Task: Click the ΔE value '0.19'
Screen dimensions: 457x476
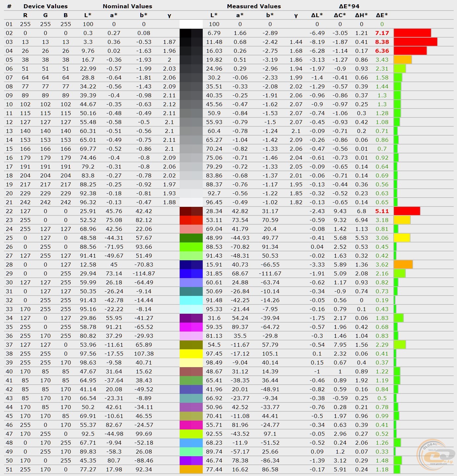Action: 382,300
